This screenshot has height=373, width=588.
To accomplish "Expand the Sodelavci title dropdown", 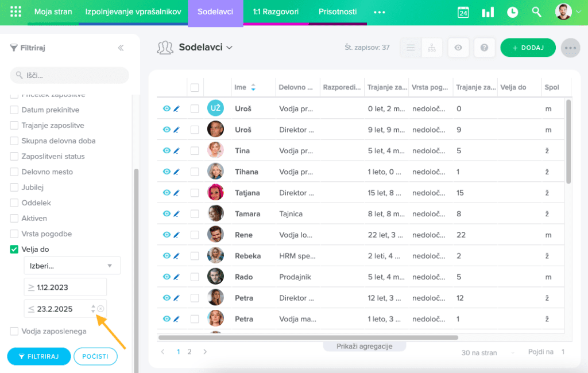I will coord(230,48).
